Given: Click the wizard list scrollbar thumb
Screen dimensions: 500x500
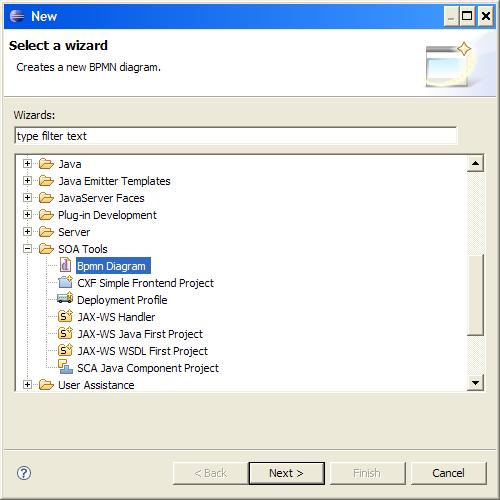Looking at the screenshot, I should click(475, 295).
